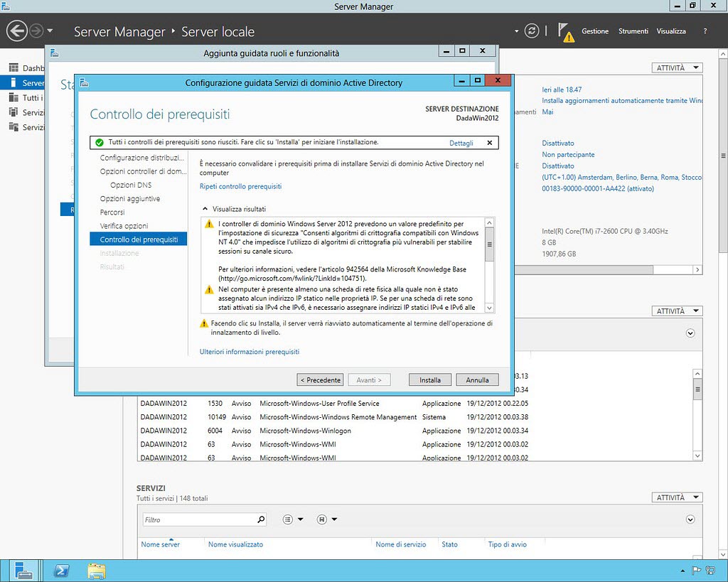728x582 pixels.
Task: Click scroll-down arrow of the results box
Action: click(x=489, y=308)
